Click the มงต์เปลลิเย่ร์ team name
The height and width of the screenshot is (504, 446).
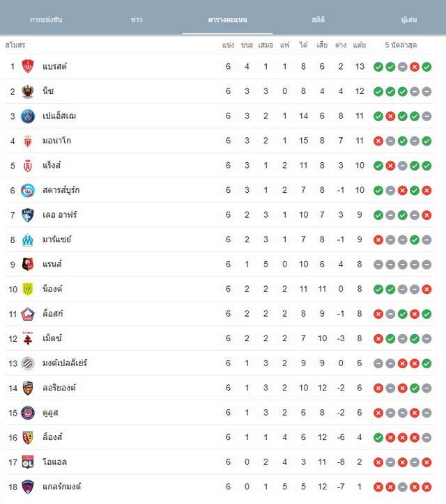(x=65, y=363)
